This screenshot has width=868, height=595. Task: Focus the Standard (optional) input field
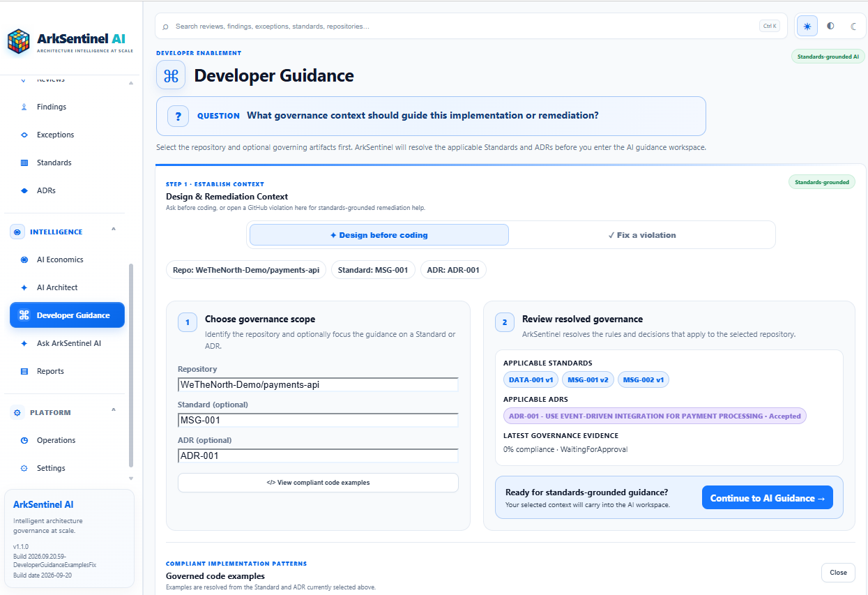[x=318, y=420]
